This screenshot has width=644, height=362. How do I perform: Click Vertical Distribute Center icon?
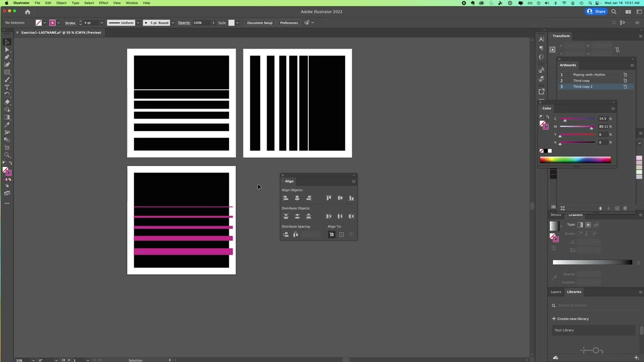click(297, 216)
